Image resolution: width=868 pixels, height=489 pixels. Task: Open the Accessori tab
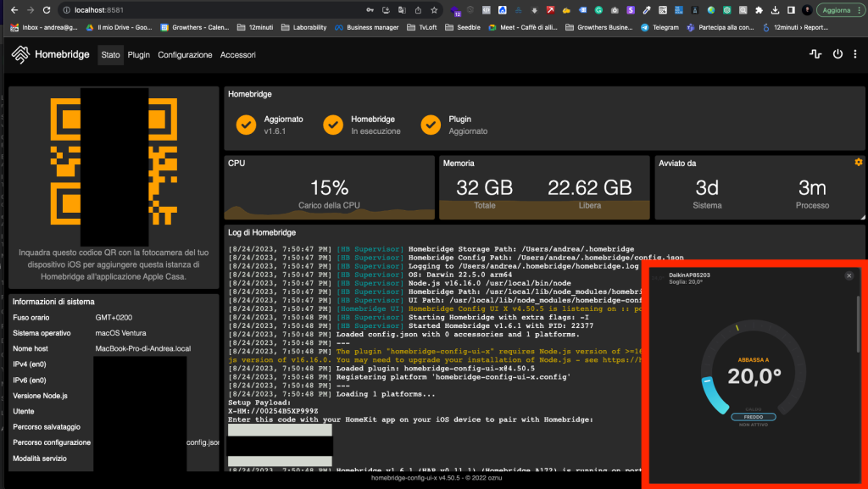point(238,55)
